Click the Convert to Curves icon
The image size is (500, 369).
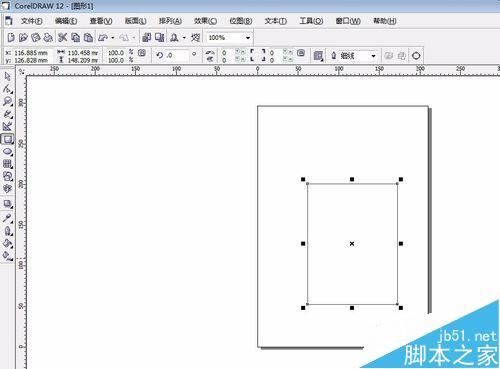click(x=416, y=56)
